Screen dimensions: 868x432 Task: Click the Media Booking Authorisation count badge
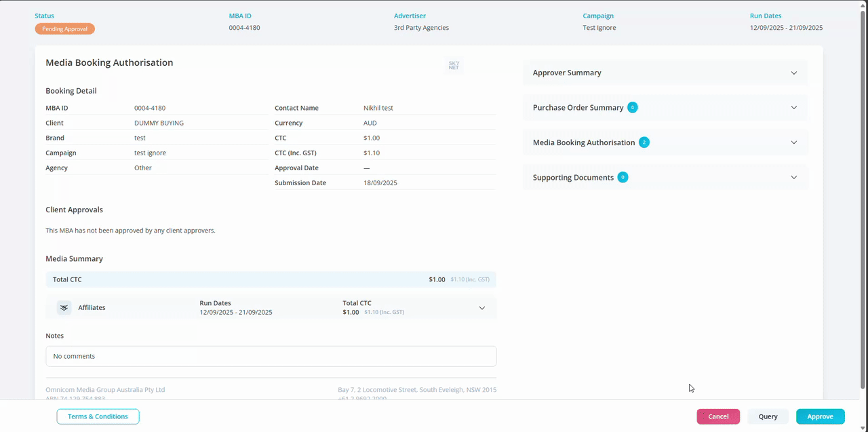(644, 142)
